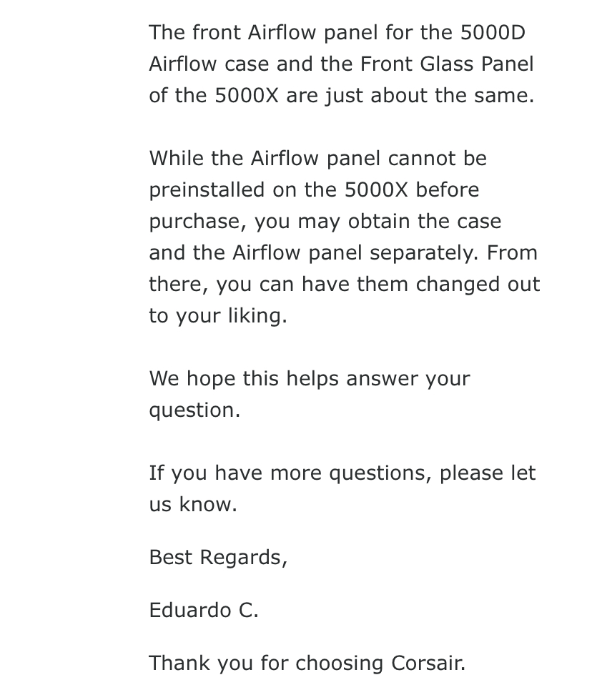This screenshot has width=592, height=700.
Task: Click the word "question." below the hope line
Action: 194,410
